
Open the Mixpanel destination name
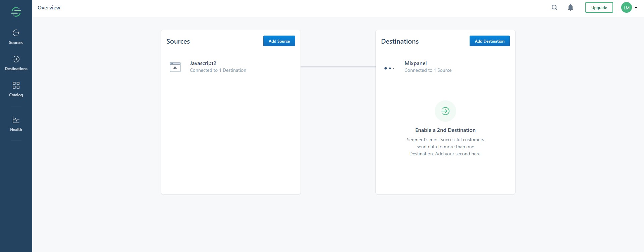416,63
